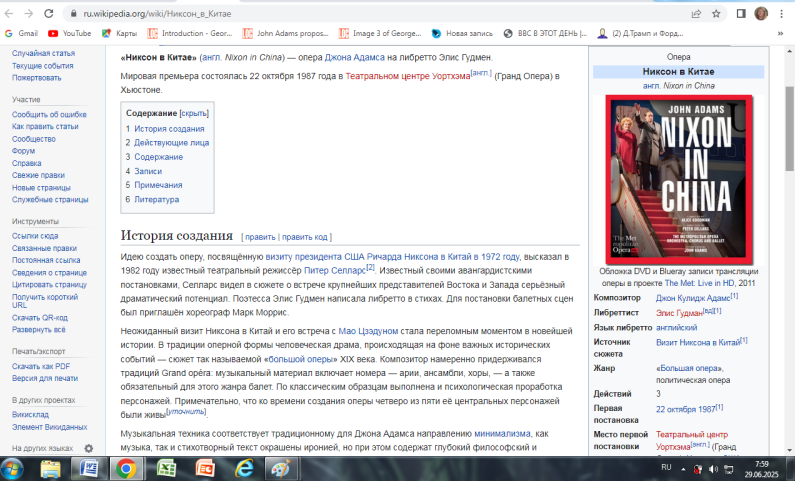Click Скачать как PDF in the sidebar
Image resolution: width=795 pixels, height=481 pixels.
click(x=41, y=366)
